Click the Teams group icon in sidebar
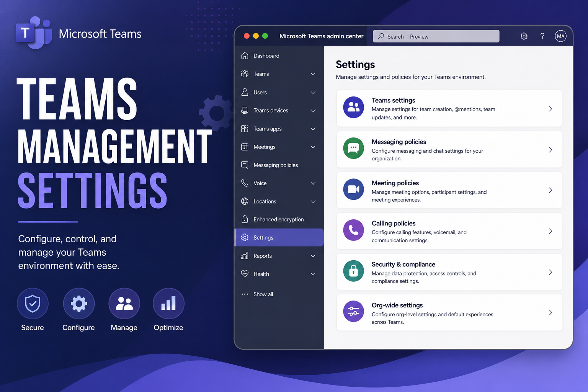588x392 pixels. (245, 74)
